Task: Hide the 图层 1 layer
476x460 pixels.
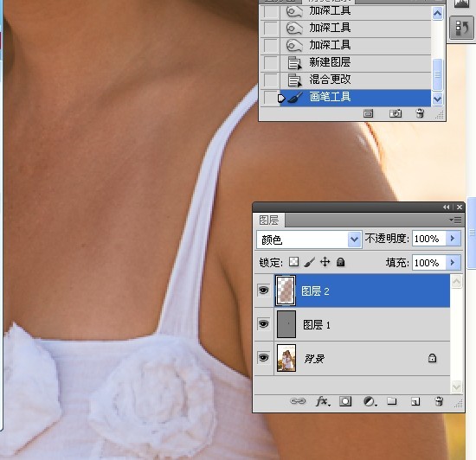Action: click(263, 324)
